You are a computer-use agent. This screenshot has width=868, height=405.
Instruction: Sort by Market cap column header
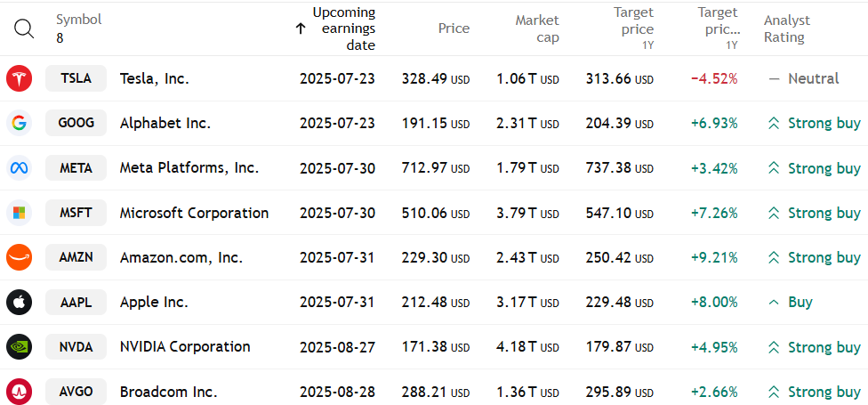(537, 28)
